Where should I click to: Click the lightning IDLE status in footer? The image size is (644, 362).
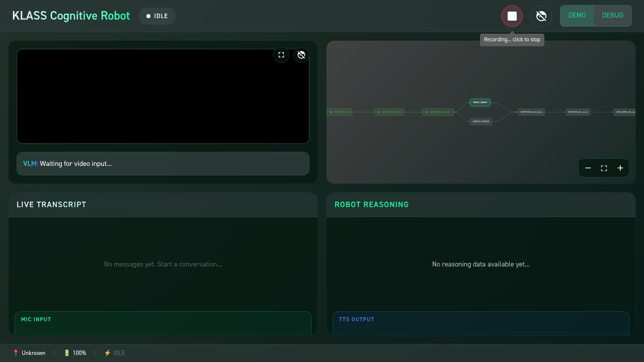click(114, 353)
